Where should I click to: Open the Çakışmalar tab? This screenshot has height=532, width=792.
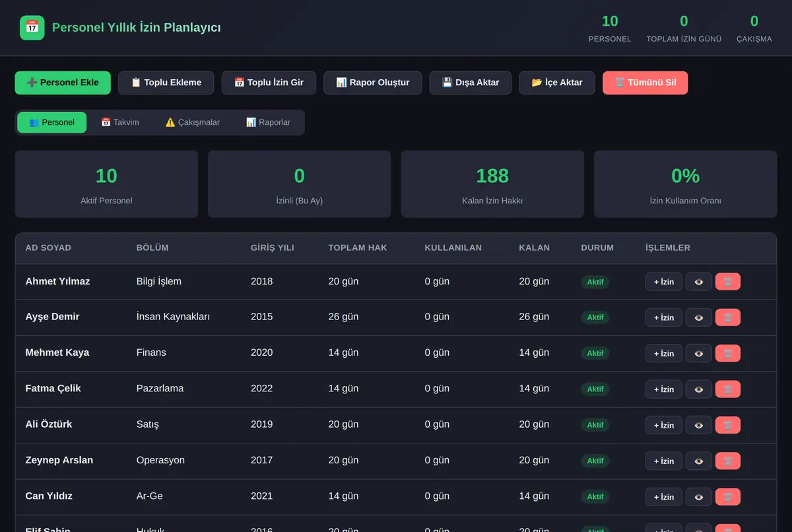[x=193, y=122]
